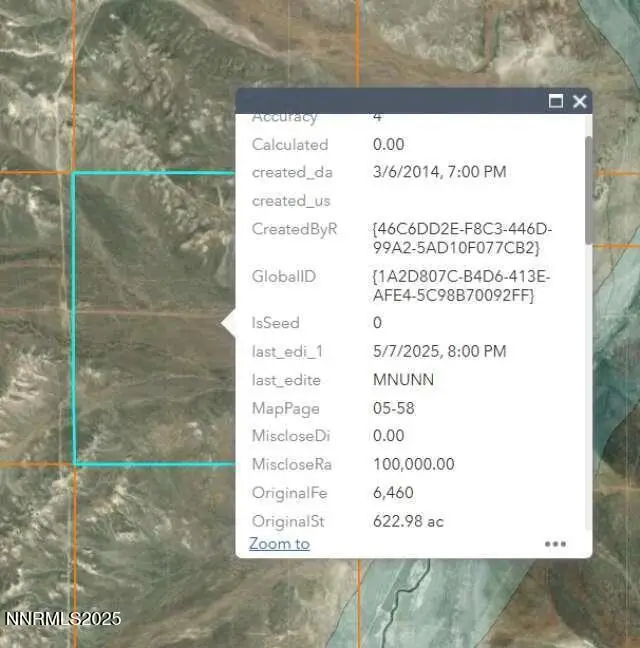Click the popup's vertical scrollbar thumb
Image resolution: width=640 pixels, height=648 pixels.
pyautogui.click(x=588, y=190)
